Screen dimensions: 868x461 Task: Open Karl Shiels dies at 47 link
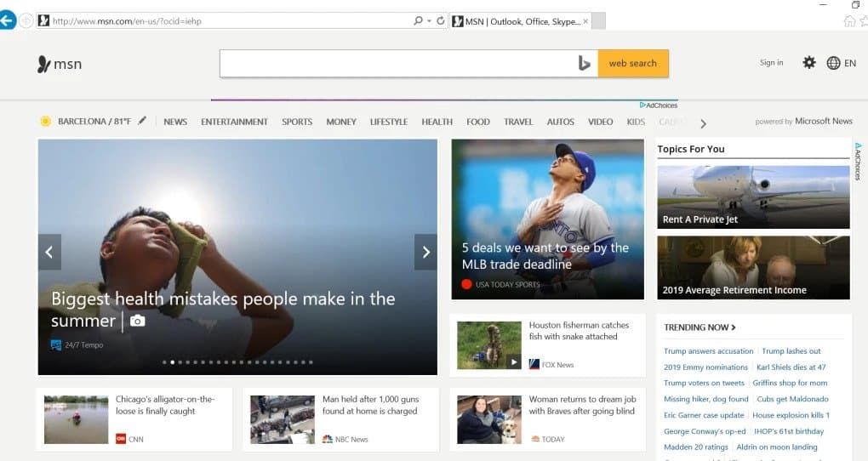click(791, 367)
